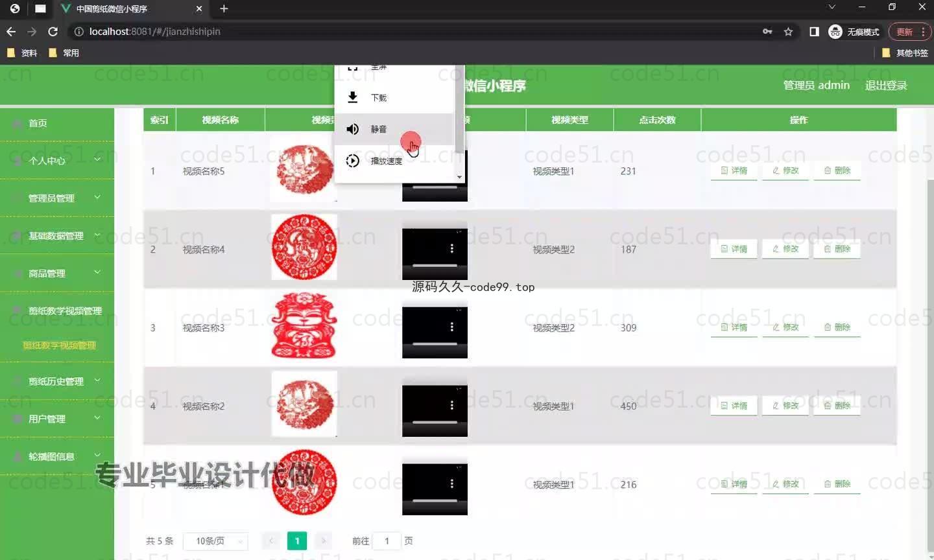Expand the 剪纸历史管理 sidebar menu
This screenshot has width=934, height=560.
point(57,381)
